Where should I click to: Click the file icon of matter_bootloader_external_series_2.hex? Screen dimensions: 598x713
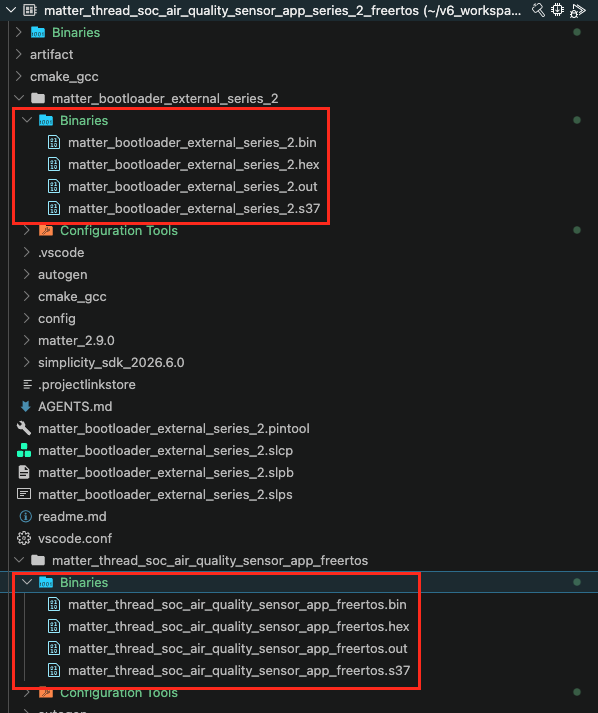54,164
